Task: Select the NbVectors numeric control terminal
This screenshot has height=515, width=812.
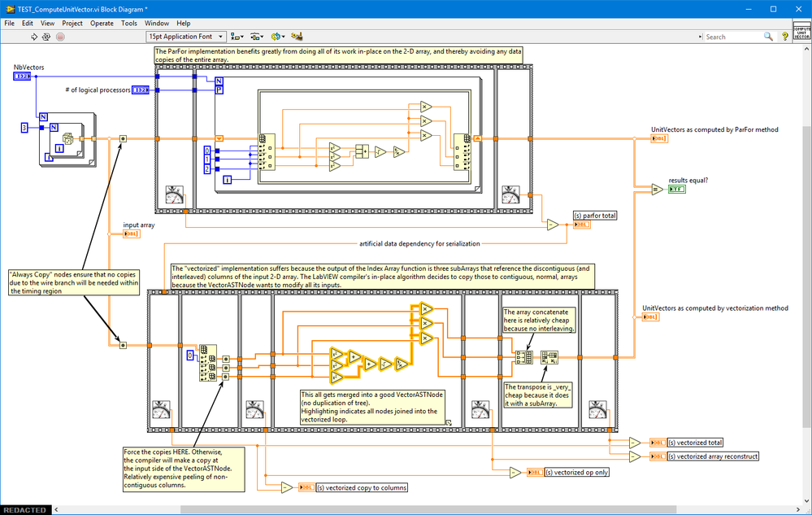Action: tap(22, 76)
